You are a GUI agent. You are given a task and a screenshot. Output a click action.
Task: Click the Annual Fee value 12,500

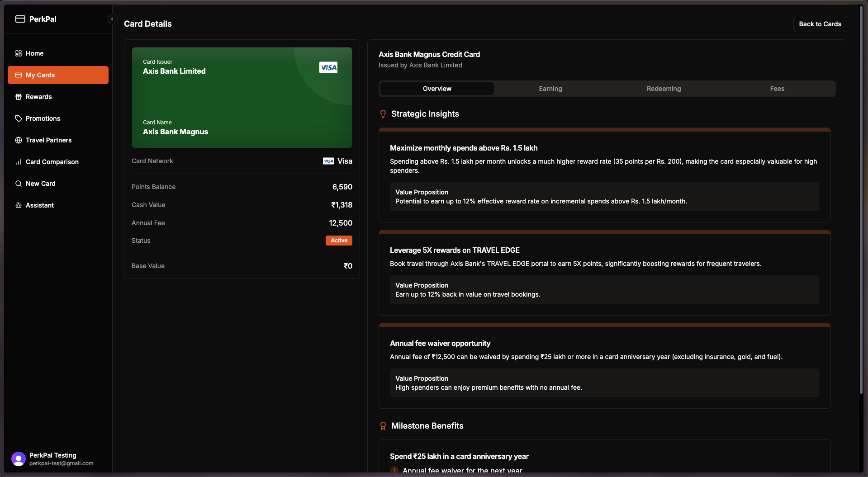coord(341,223)
